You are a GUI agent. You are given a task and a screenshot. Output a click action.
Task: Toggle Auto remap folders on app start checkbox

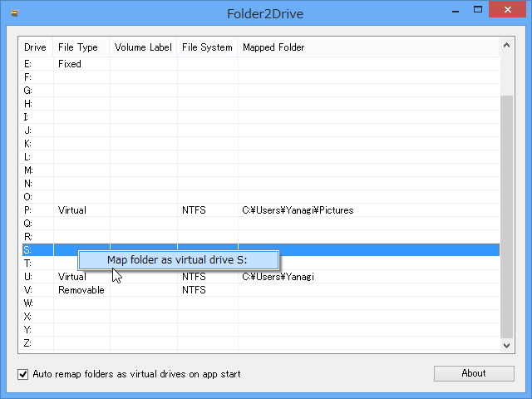23,374
